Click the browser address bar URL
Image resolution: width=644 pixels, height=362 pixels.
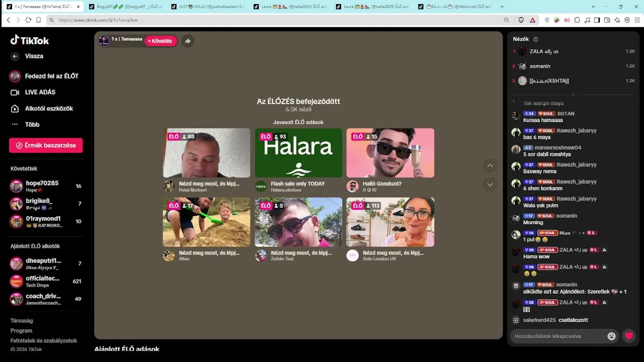(98, 20)
